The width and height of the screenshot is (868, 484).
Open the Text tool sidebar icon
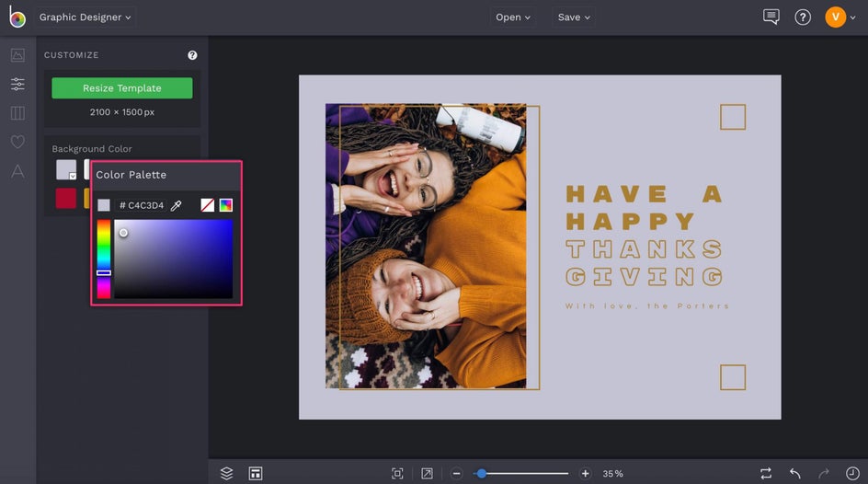point(17,171)
